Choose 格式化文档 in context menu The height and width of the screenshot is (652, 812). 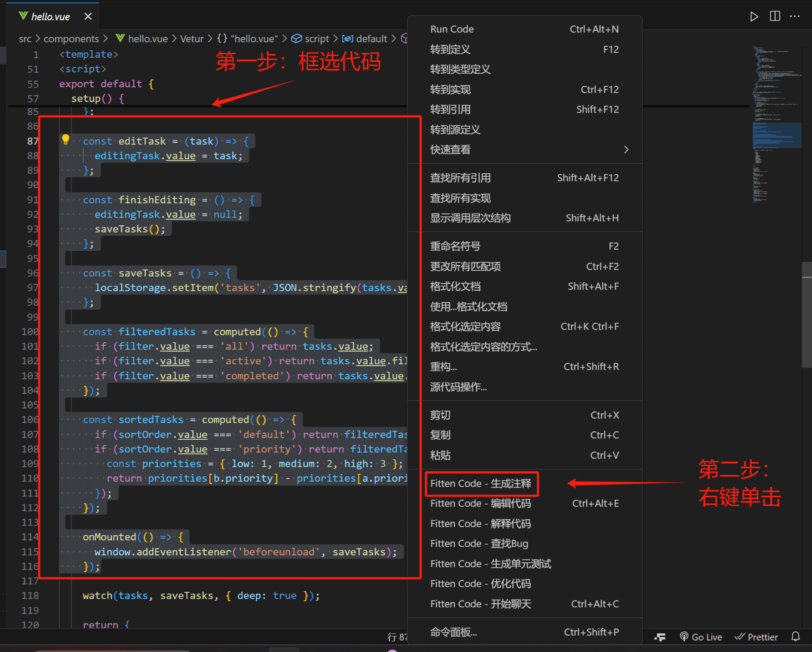pos(525,286)
